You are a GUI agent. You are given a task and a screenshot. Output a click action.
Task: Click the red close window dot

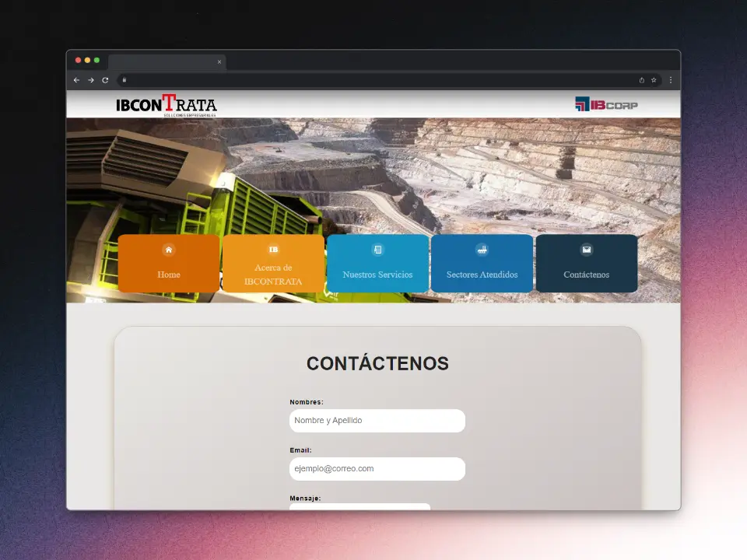(78, 60)
